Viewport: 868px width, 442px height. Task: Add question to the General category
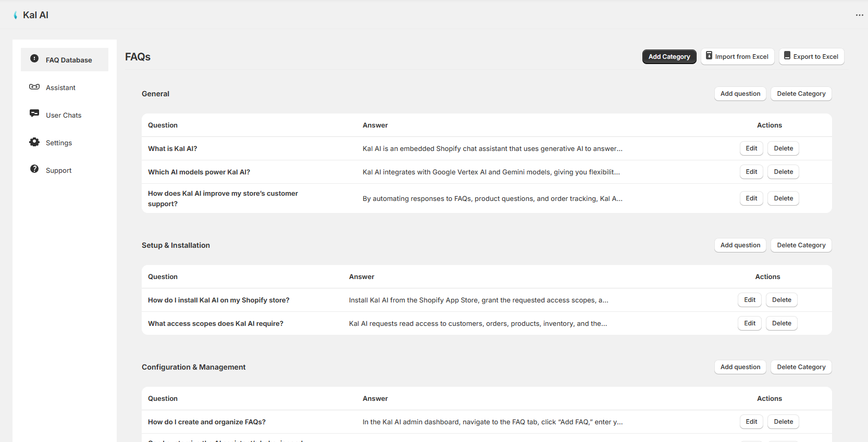[x=740, y=94]
